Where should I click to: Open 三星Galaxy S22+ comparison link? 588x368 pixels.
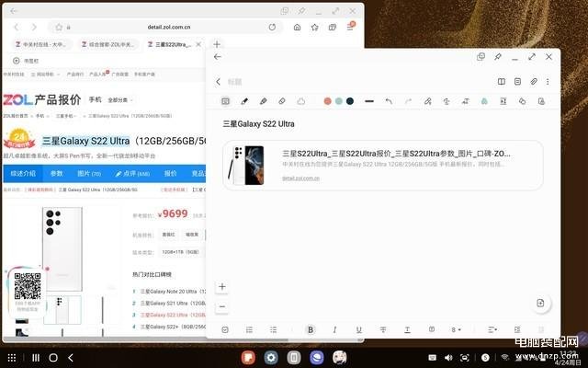[x=174, y=327]
